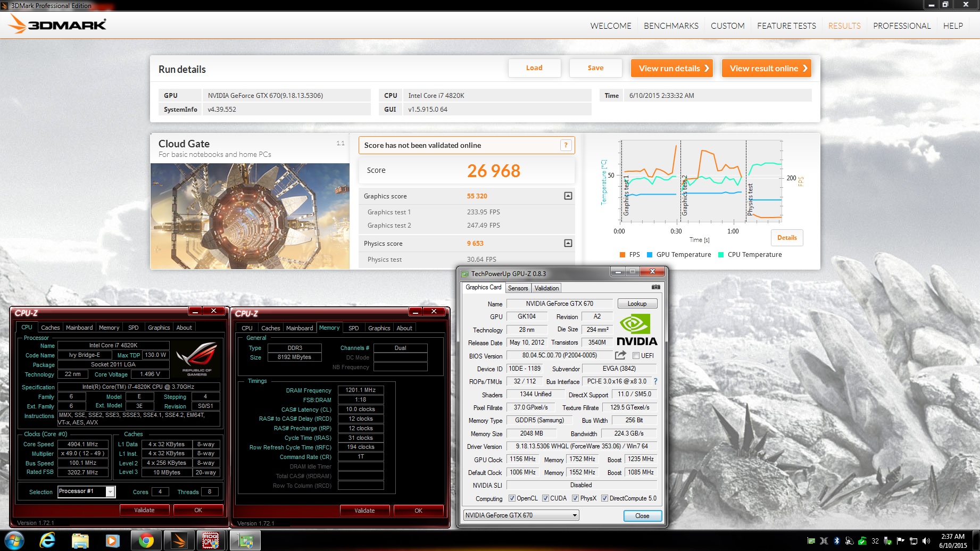Open the Windows Start menu
Screen dimensions: 980x551
[x=14, y=541]
